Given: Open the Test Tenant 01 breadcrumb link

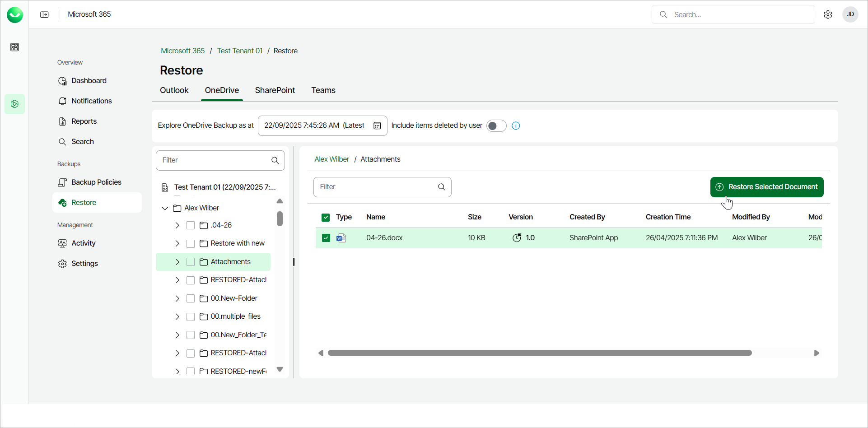Looking at the screenshot, I should point(239,51).
